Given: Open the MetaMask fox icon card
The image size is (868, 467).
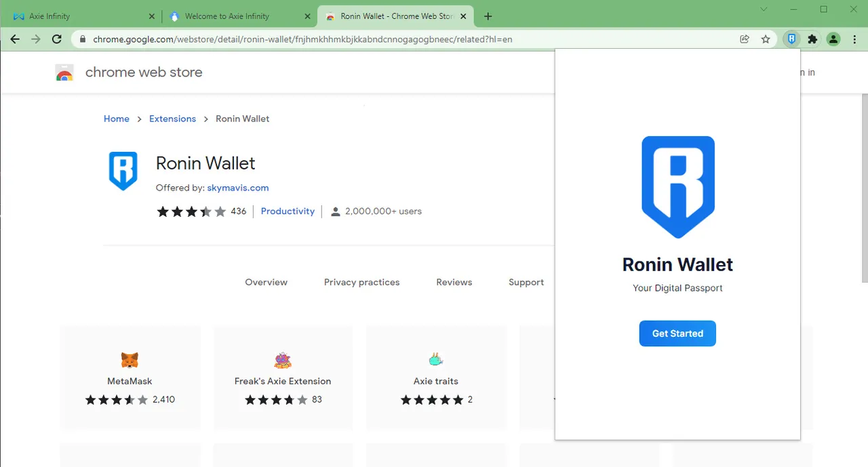Looking at the screenshot, I should click(130, 359).
